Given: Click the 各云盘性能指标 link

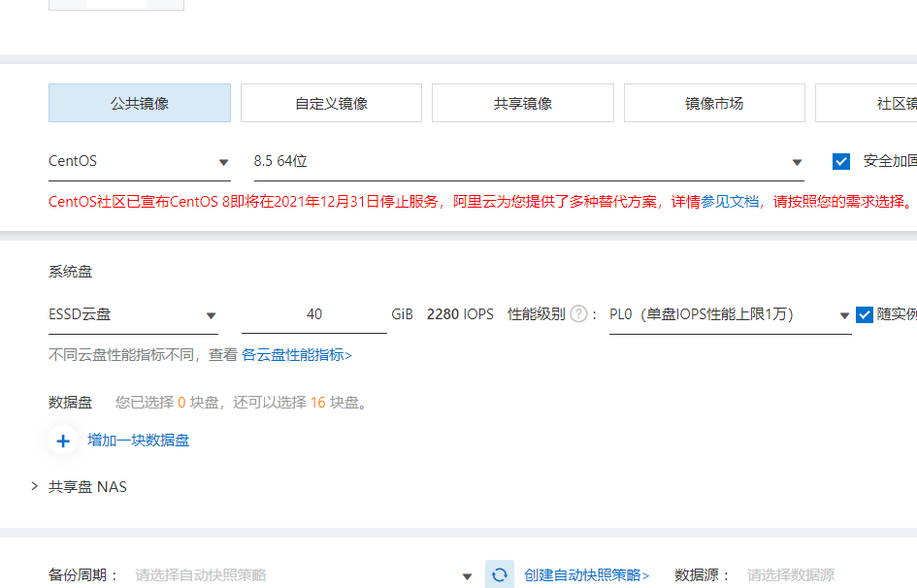Looking at the screenshot, I should (296, 355).
